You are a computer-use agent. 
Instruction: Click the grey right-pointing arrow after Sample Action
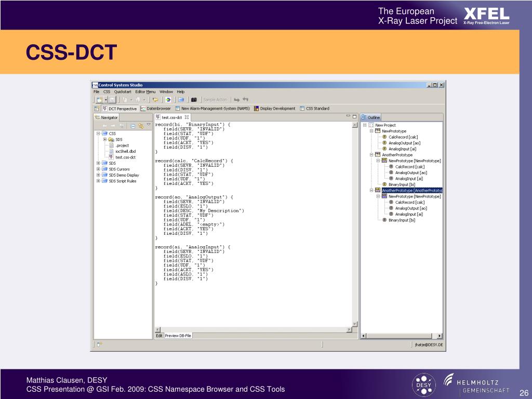(236, 100)
